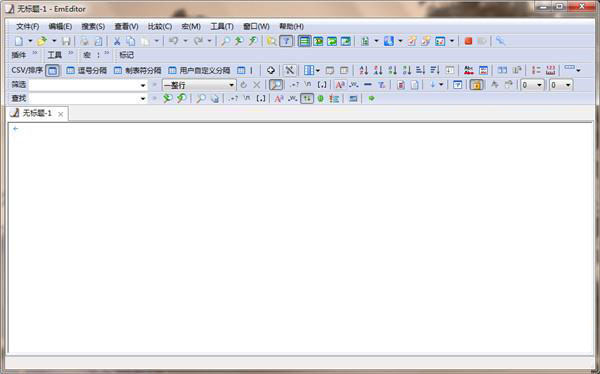Image resolution: width=600 pixels, height=374 pixels.
Task: Click the refresh icon in Filter bar
Action: tap(243, 85)
